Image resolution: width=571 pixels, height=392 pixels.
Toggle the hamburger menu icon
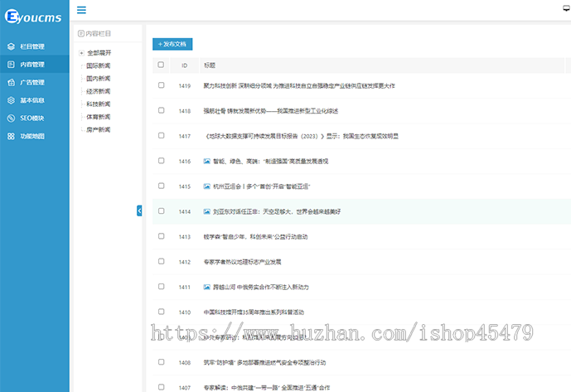pos(81,10)
